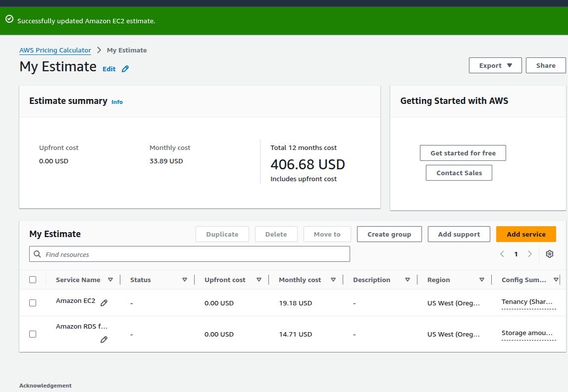This screenshot has height=392, width=568.
Task: Click the 33.89 USD monthly cost value
Action: 166,161
